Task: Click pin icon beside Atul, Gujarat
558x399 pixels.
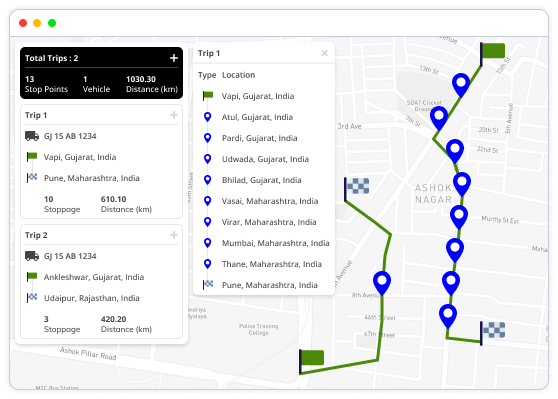Action: pos(207,117)
